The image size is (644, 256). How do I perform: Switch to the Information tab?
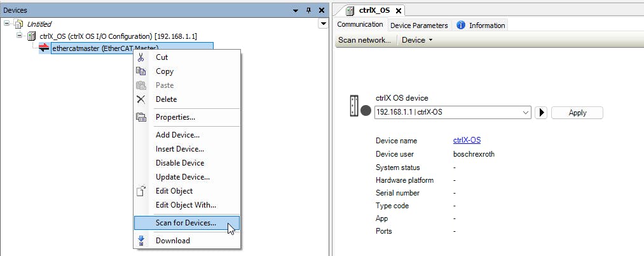481,25
